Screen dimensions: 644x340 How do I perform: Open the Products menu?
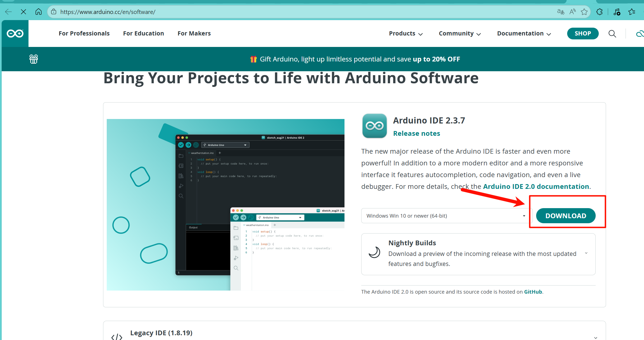coord(406,34)
